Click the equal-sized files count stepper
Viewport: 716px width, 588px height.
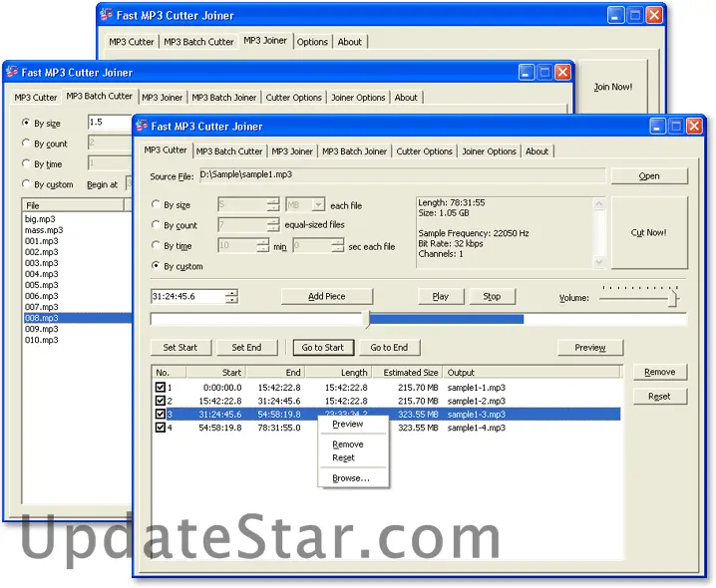(x=273, y=225)
